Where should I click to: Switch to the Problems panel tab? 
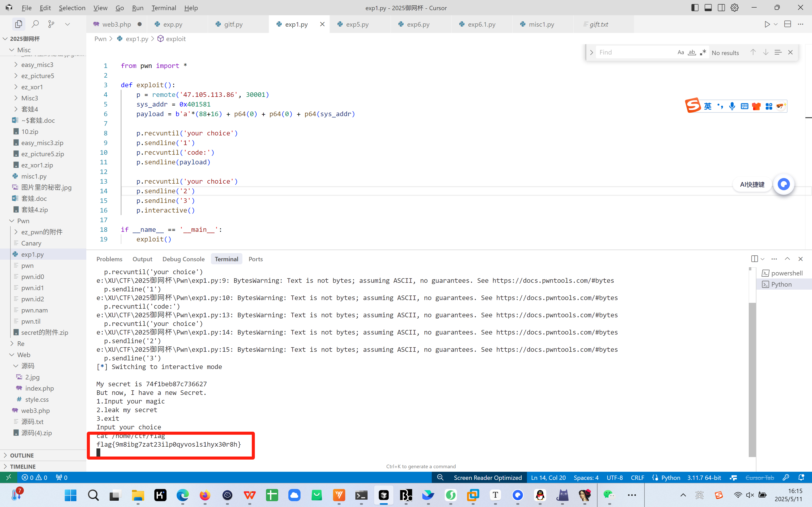(109, 259)
